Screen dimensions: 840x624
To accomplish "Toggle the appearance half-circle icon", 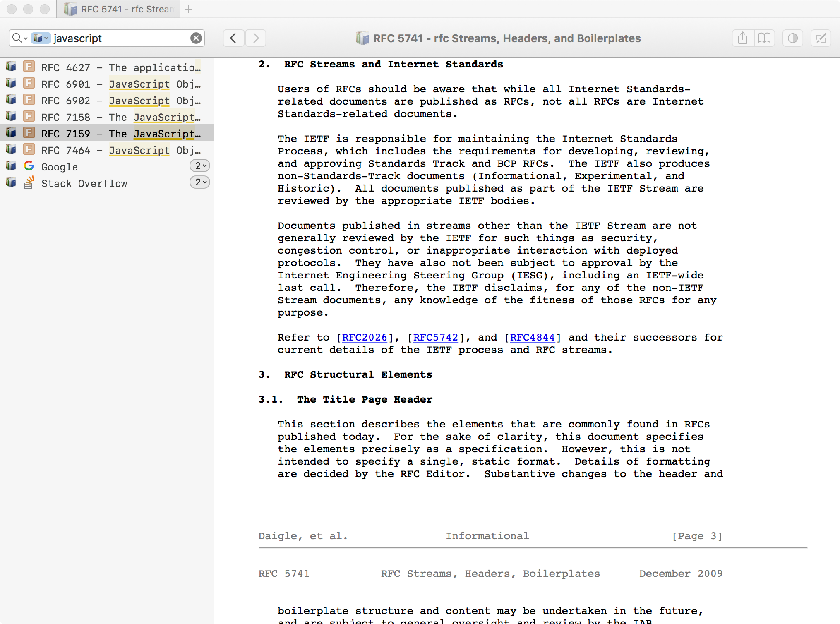I will tap(792, 38).
